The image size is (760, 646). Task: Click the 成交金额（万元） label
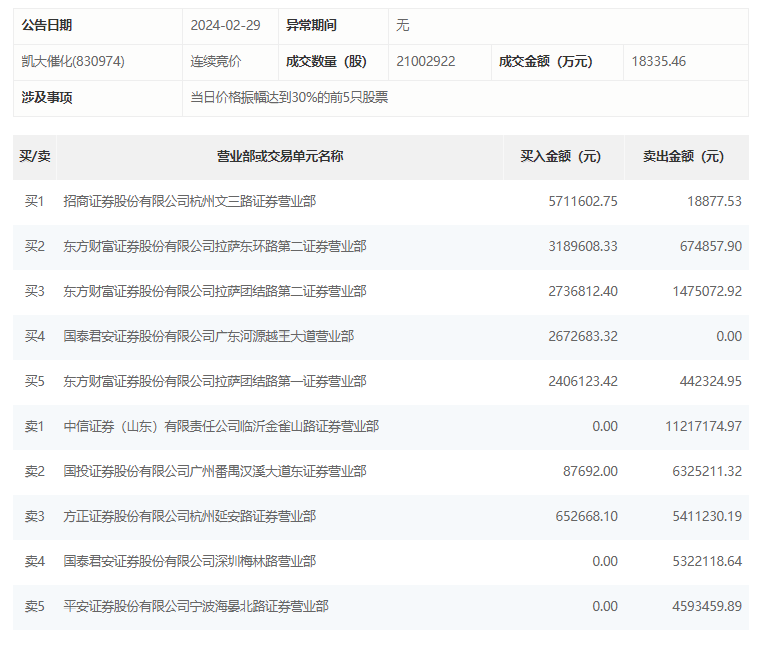coord(546,62)
